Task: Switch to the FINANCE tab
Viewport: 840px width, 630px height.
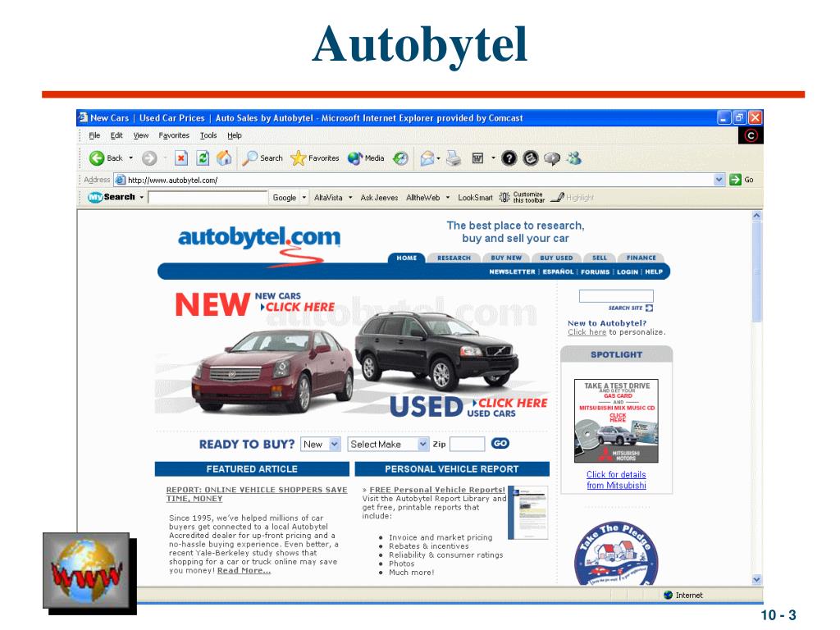Action: pos(641,258)
